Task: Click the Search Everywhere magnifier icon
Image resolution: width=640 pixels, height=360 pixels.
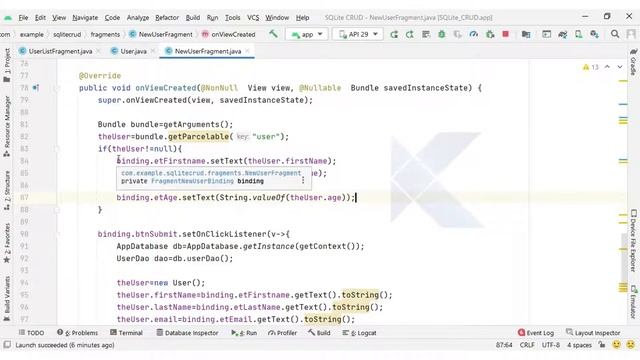Action: click(x=615, y=34)
